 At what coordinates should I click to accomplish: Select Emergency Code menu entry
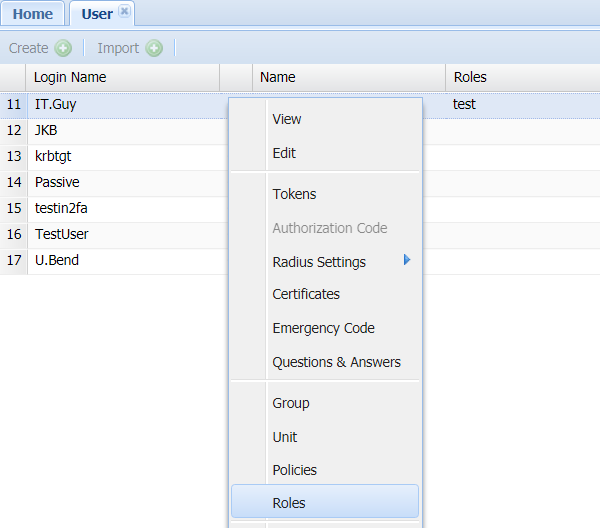coord(323,328)
